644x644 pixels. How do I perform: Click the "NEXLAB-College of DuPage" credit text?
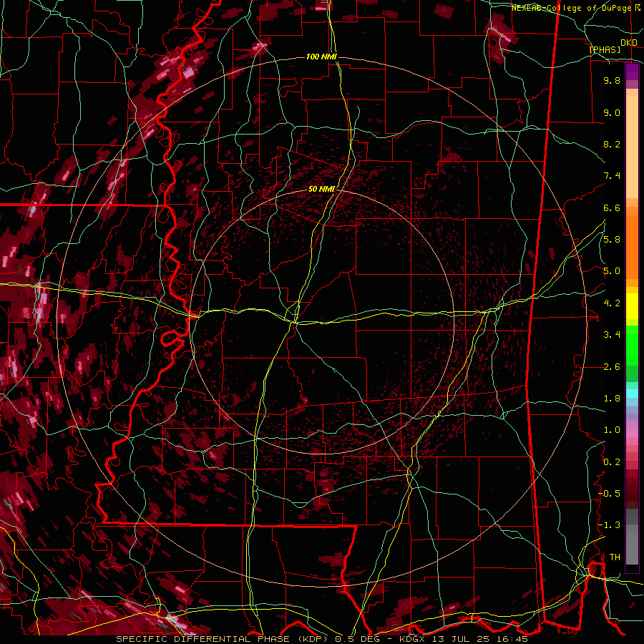point(571,8)
